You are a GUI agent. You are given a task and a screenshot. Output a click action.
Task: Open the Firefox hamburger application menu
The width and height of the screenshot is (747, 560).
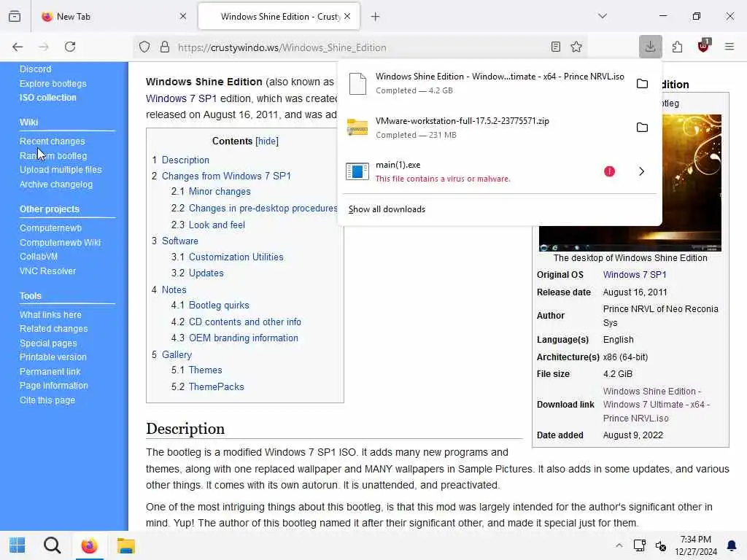click(729, 47)
